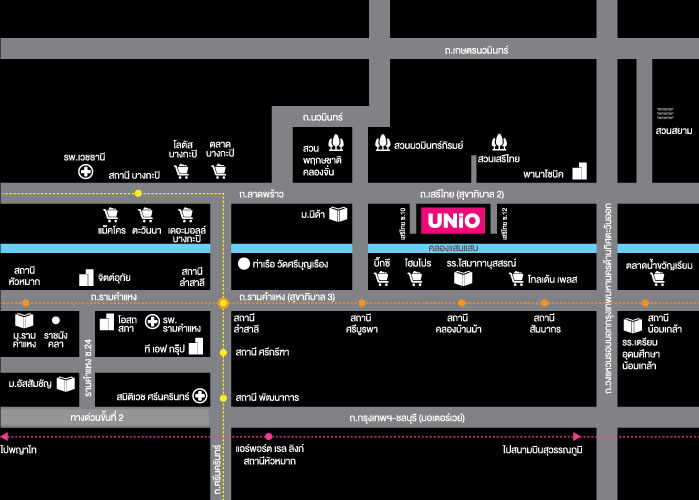The width and height of the screenshot is (699, 500).
Task: Select the cart icon for เดอะมอลล์ บางกะปิ
Action: 185,215
